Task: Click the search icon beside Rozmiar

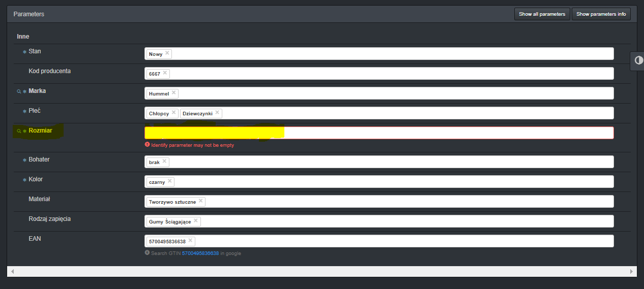Action: pos(19,131)
